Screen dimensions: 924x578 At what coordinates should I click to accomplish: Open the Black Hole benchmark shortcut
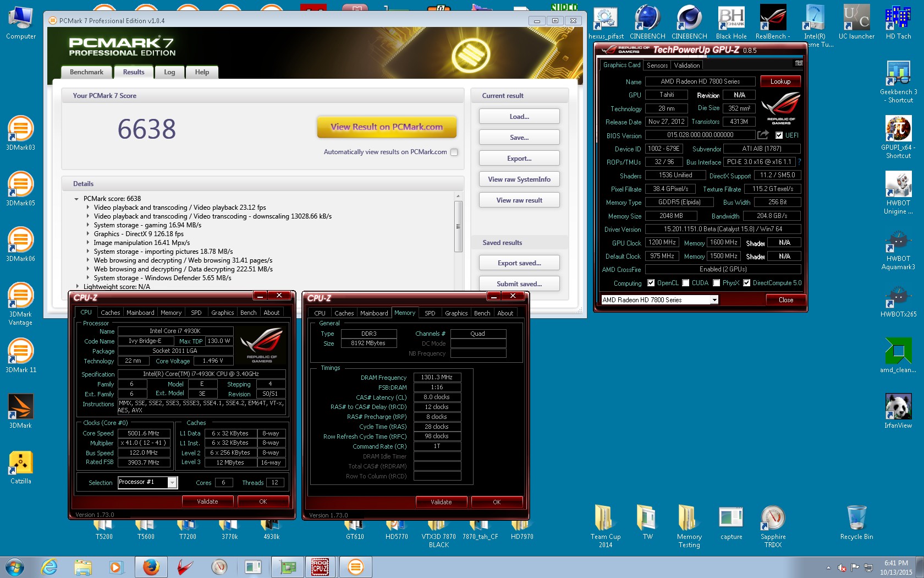(x=732, y=23)
